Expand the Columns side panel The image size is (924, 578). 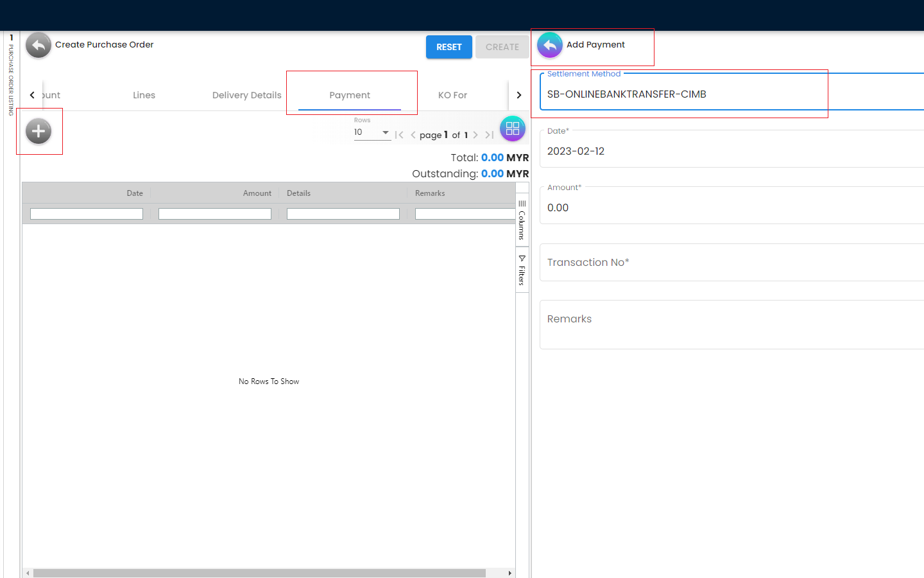[522, 220]
